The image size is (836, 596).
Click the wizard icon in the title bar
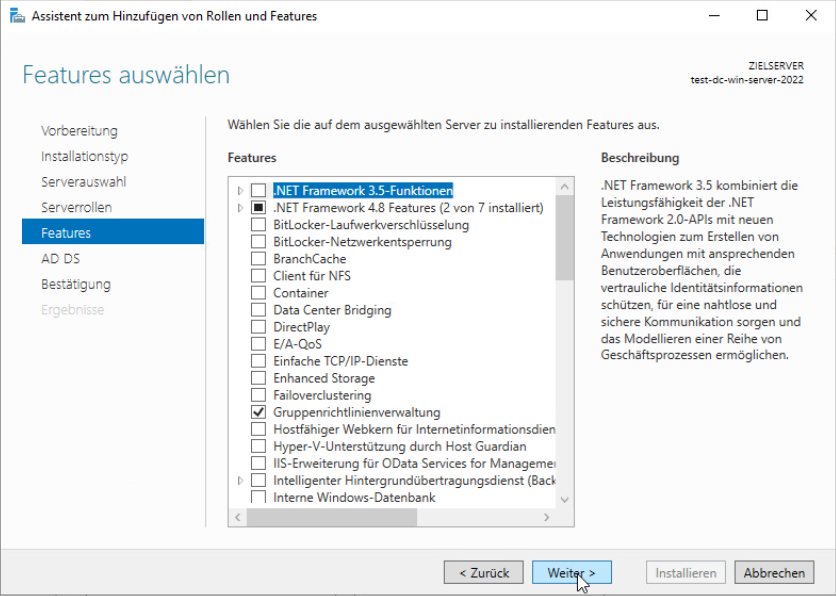coord(17,16)
